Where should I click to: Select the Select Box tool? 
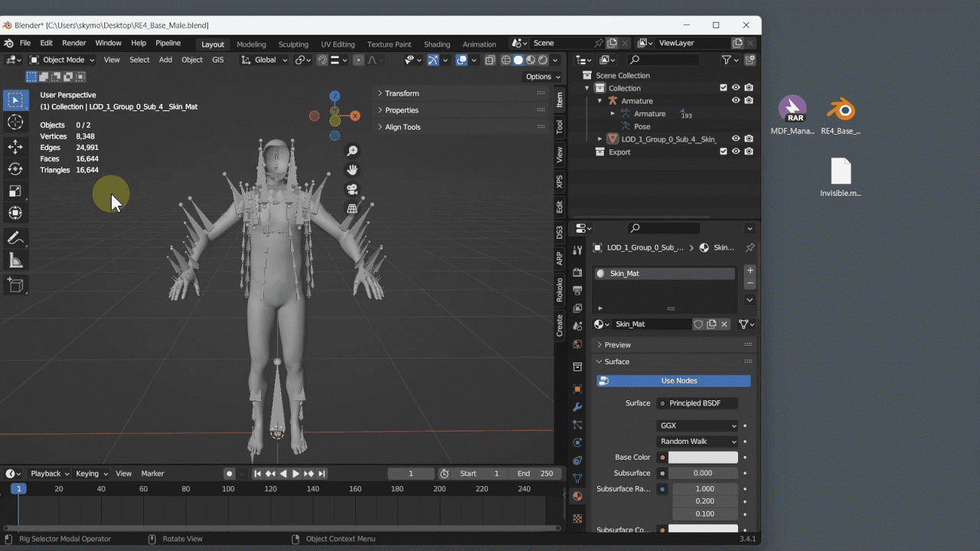tap(15, 100)
